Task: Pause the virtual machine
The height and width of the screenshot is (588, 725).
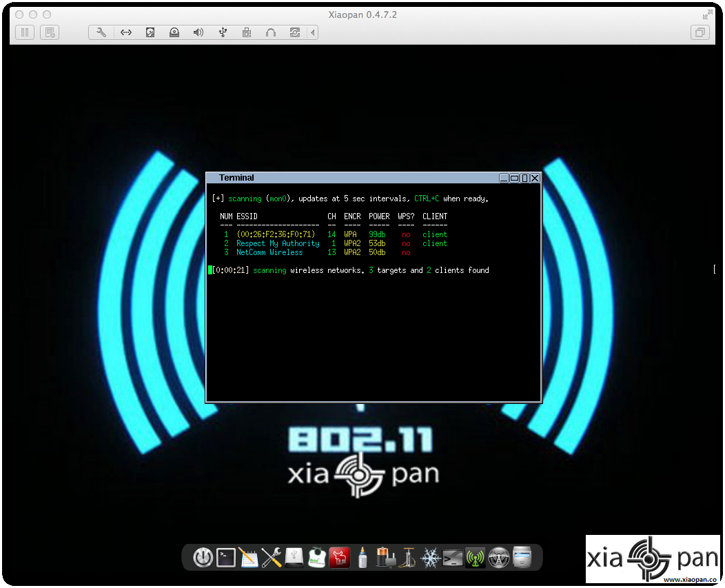Action: point(25,32)
